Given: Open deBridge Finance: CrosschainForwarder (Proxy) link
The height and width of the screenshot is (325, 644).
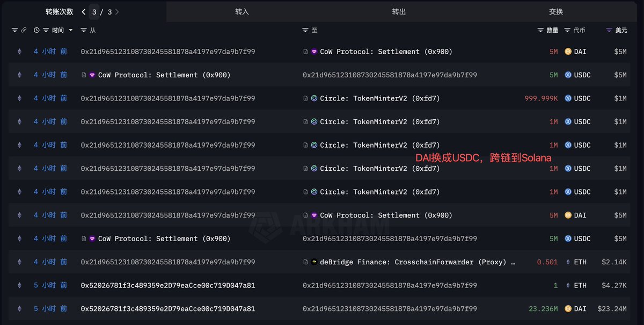Looking at the screenshot, I should (418, 262).
